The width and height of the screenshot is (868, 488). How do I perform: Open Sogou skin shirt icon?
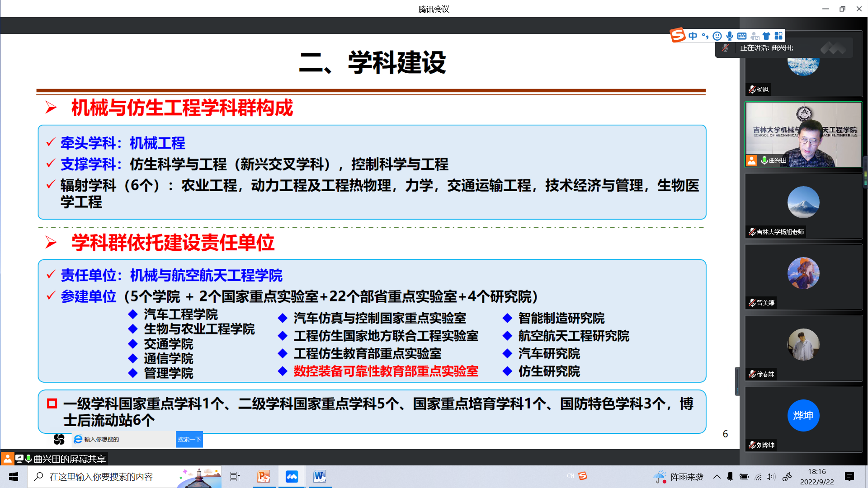click(x=766, y=36)
